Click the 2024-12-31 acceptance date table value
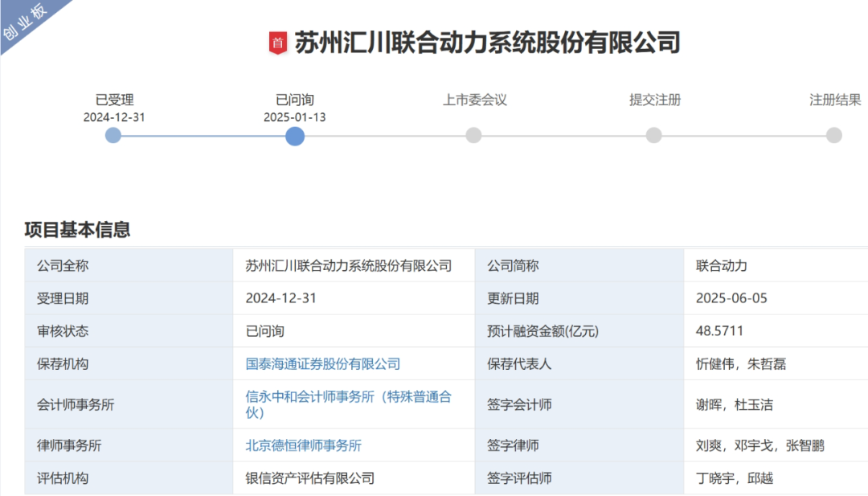This screenshot has width=868, height=496. [280, 298]
